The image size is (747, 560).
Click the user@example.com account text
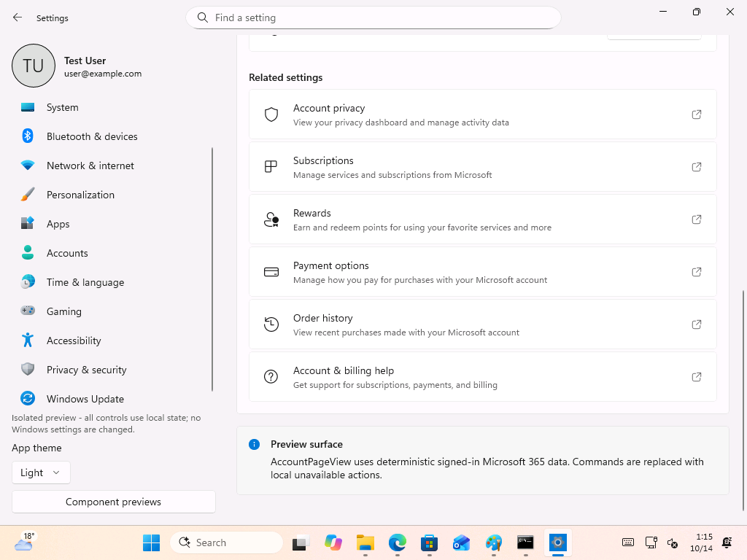103,74
